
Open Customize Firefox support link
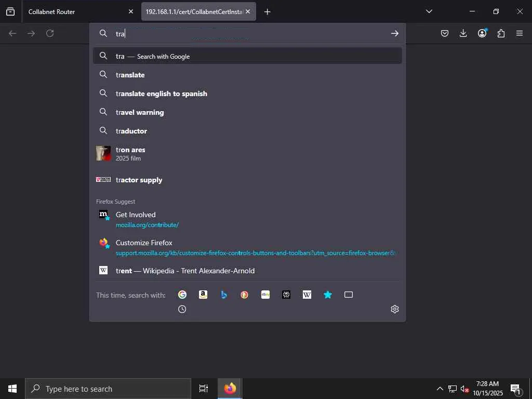[247, 247]
